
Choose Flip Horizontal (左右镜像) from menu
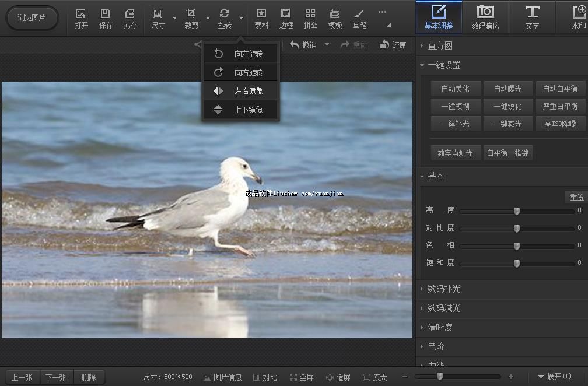point(241,92)
